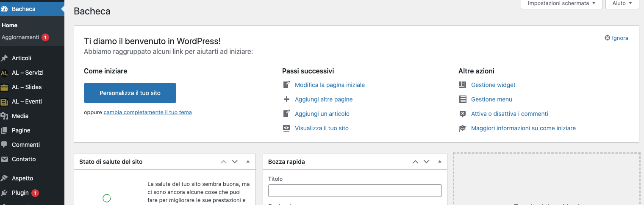
Task: Click the Pagine pages icon
Action: [5, 130]
